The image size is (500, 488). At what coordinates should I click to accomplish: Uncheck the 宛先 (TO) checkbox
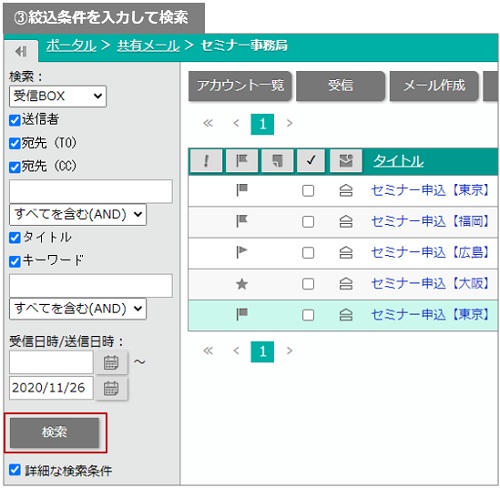point(15,143)
